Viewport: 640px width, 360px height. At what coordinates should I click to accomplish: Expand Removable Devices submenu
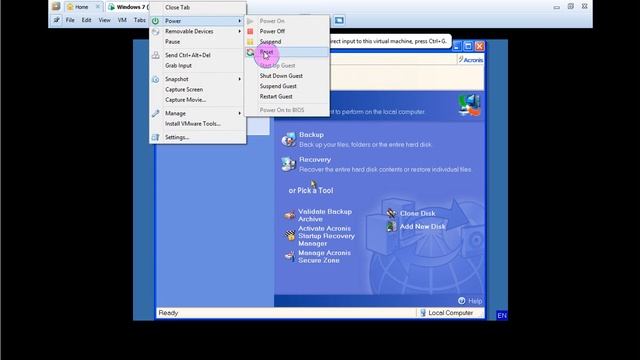click(240, 31)
